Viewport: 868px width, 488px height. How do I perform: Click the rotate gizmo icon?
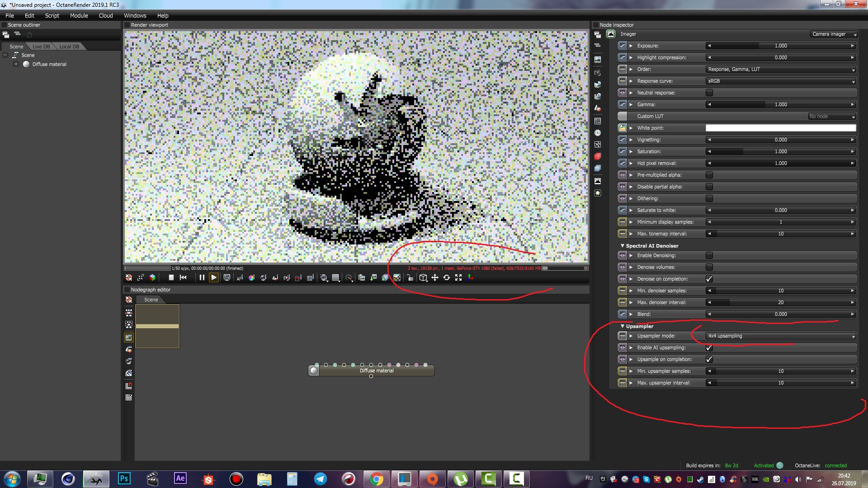[x=447, y=277]
